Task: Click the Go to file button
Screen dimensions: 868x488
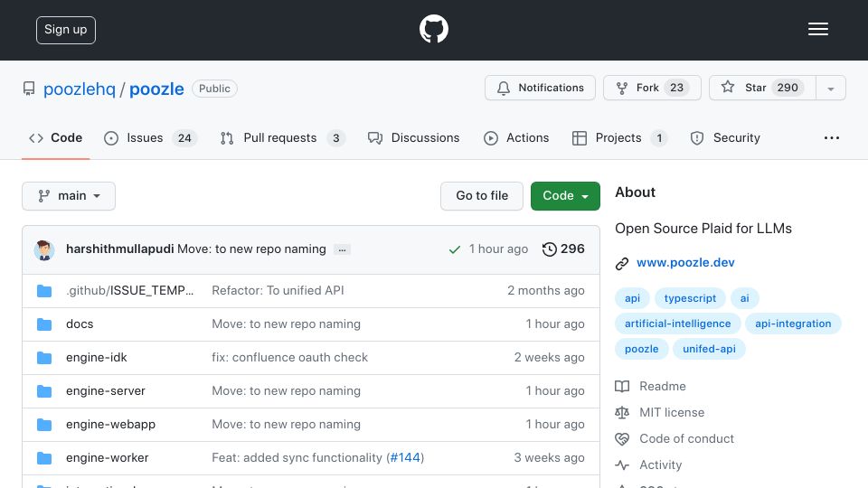Action: point(482,196)
